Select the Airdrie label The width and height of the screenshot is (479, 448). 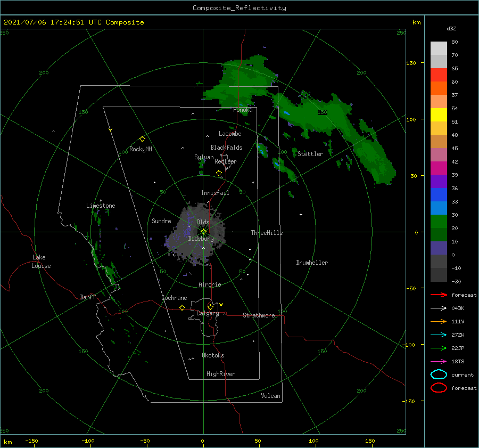click(210, 284)
